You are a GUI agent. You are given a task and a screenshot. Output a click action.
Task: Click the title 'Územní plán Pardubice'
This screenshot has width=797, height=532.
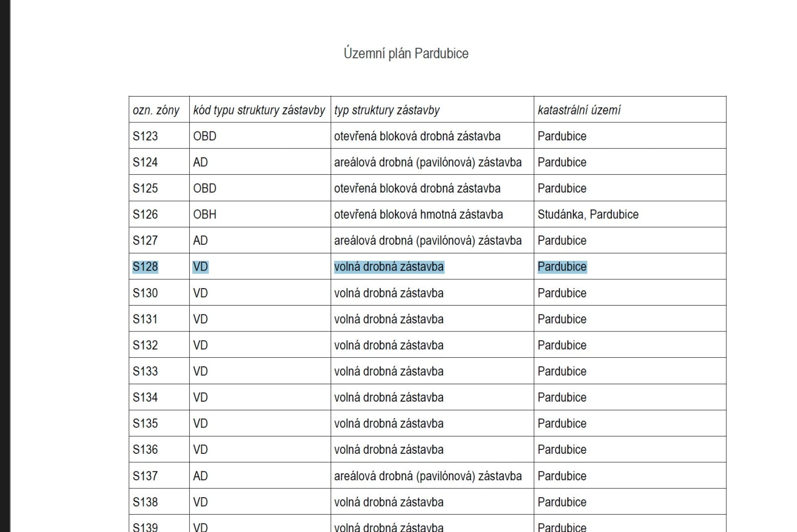click(406, 53)
